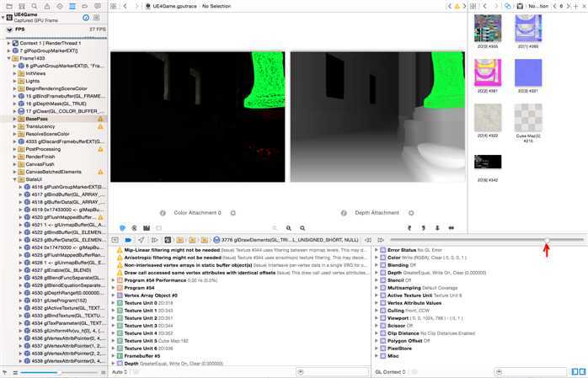Expand the Translucency group
The height and width of the screenshot is (378, 588).
pyautogui.click(x=14, y=126)
